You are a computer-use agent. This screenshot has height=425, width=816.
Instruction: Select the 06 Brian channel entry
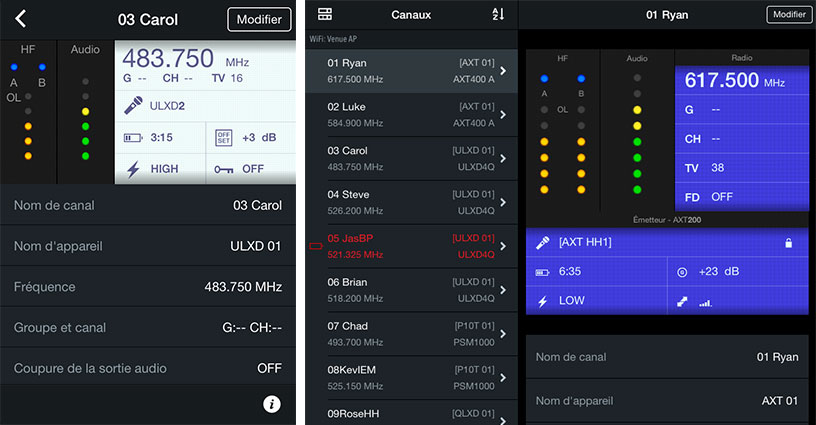411,291
